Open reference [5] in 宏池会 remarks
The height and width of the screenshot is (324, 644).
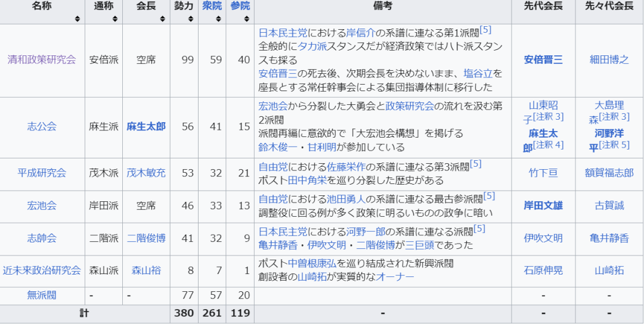tap(489, 197)
